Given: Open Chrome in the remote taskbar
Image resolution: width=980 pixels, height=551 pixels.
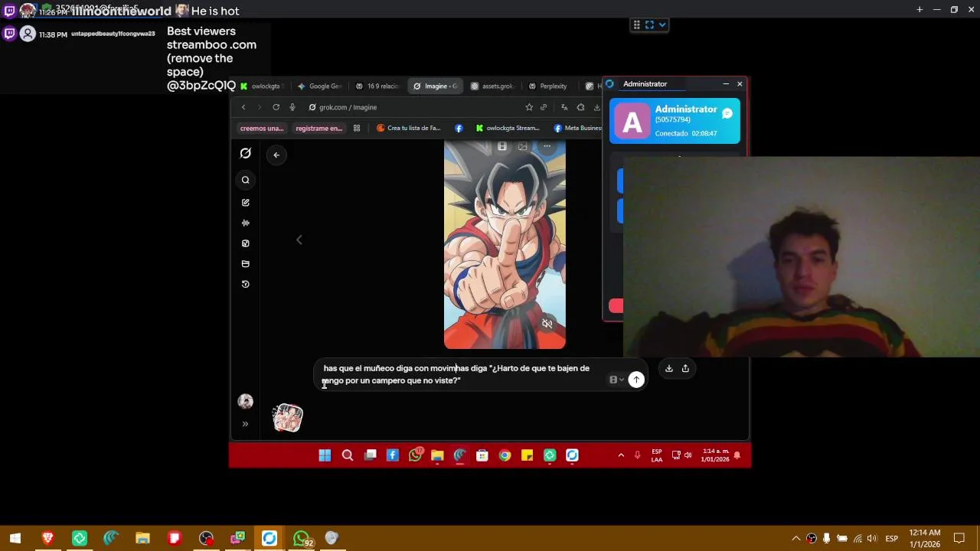Looking at the screenshot, I should [x=505, y=456].
